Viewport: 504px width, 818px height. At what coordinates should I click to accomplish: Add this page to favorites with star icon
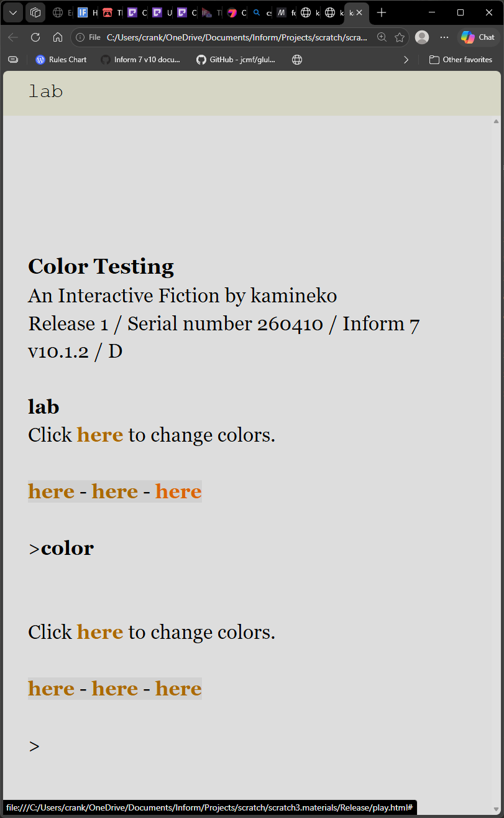pyautogui.click(x=400, y=37)
